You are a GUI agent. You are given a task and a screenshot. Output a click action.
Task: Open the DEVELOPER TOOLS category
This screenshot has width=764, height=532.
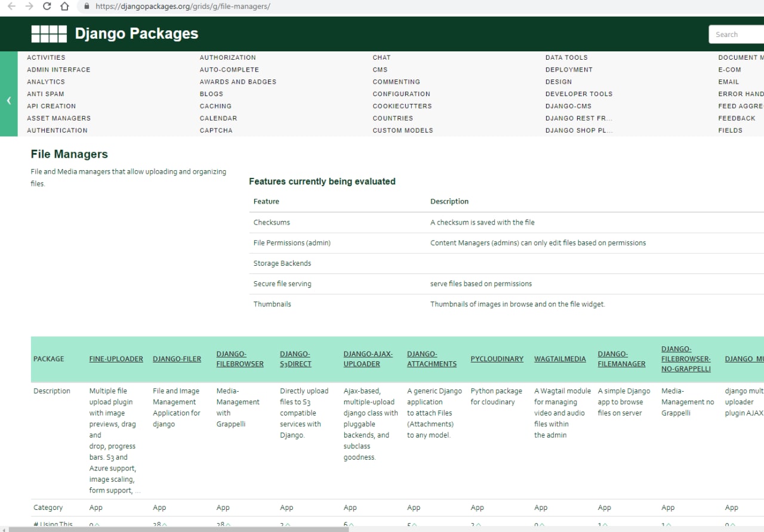pyautogui.click(x=579, y=94)
